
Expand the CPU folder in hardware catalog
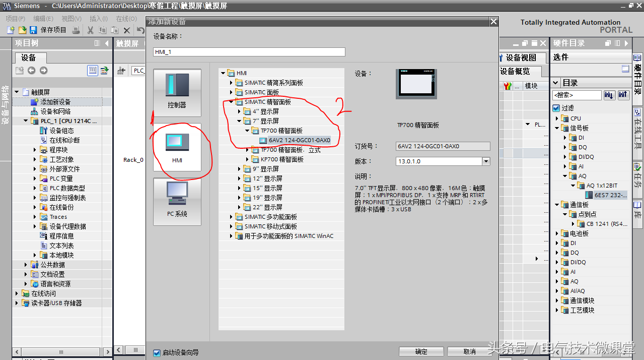click(x=557, y=118)
